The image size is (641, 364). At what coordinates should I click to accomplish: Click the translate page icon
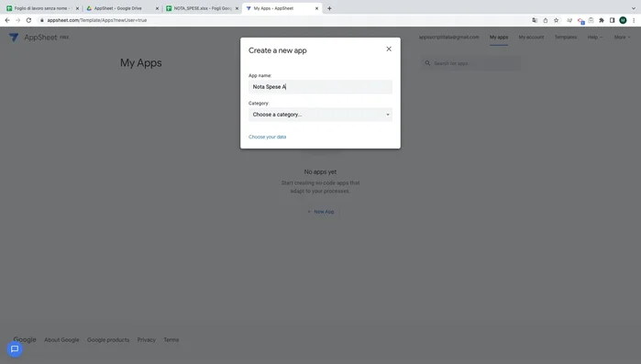(535, 20)
